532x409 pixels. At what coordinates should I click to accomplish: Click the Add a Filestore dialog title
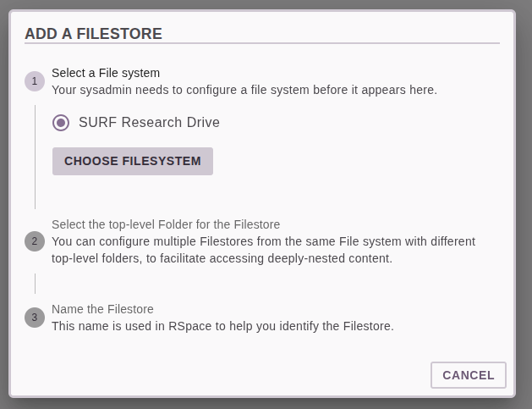click(x=93, y=34)
